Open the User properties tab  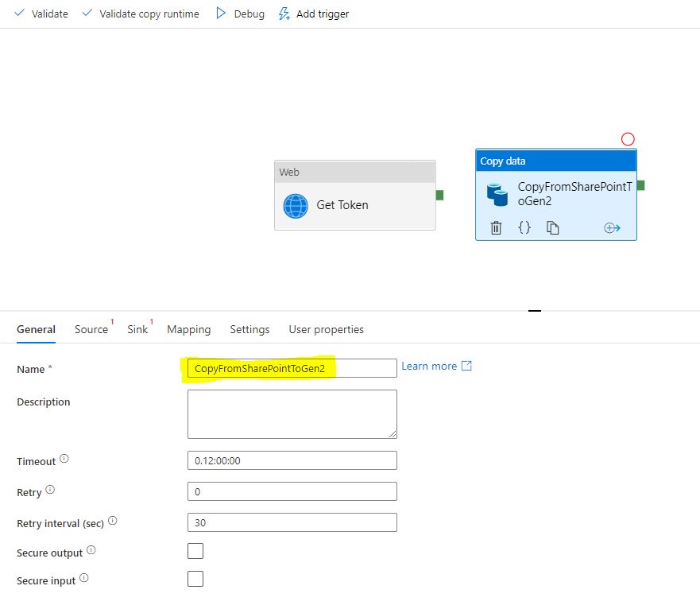[326, 329]
